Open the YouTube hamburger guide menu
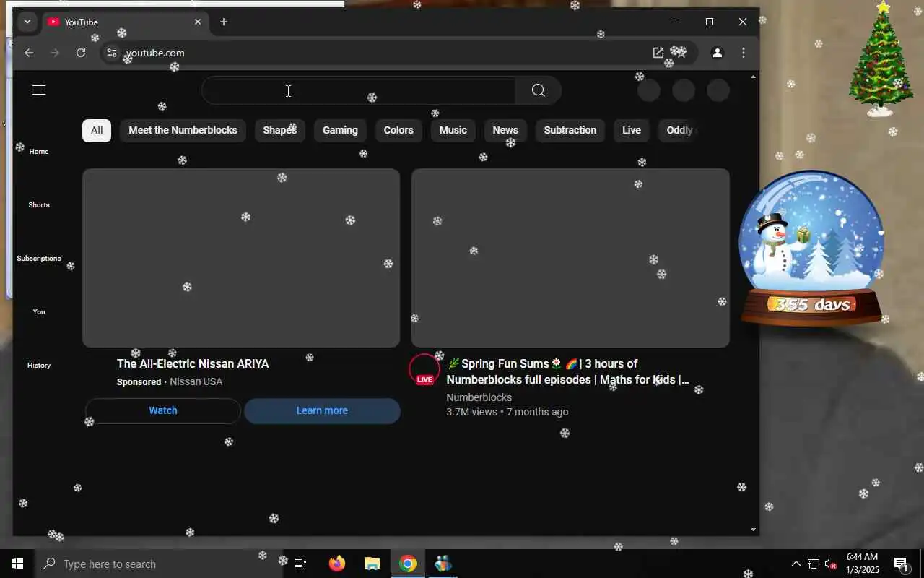Screen dimensions: 924x578 click(39, 90)
